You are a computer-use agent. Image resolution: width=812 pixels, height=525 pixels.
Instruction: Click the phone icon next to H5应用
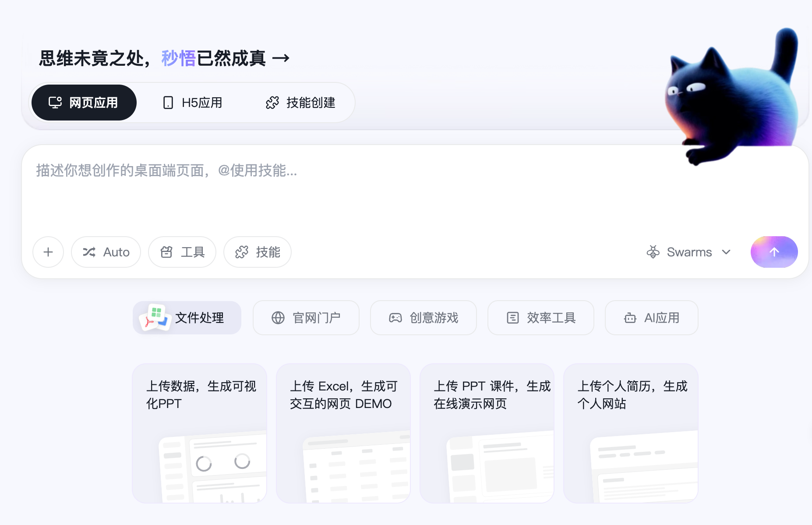pos(168,102)
